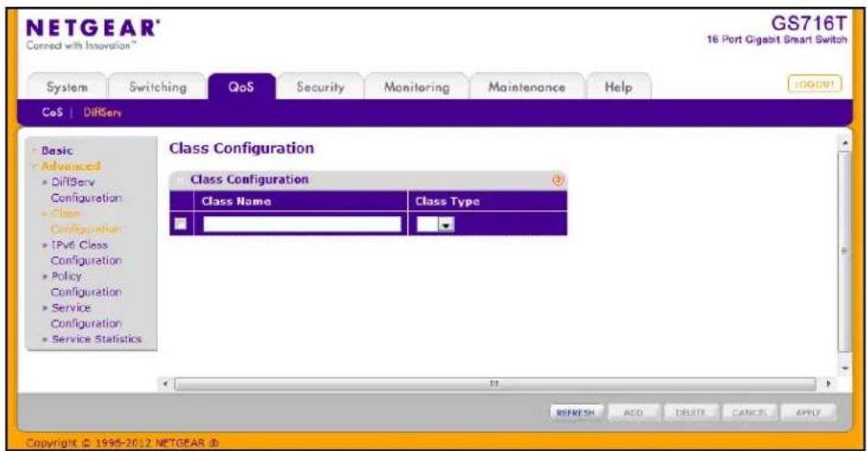Select the QoS tab
This screenshot has width=868, height=451.
coord(241,87)
